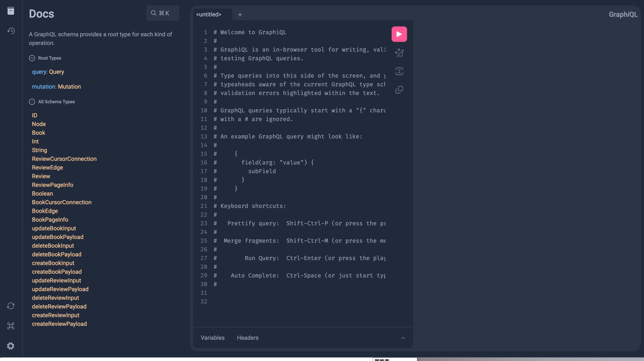Open the ID schema type
Screen dimensions: 644x361
point(35,115)
